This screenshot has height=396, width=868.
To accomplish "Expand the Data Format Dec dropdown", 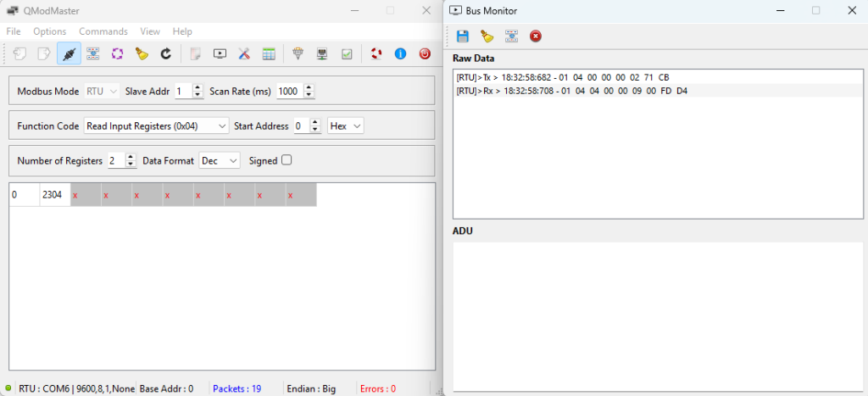I will point(220,160).
